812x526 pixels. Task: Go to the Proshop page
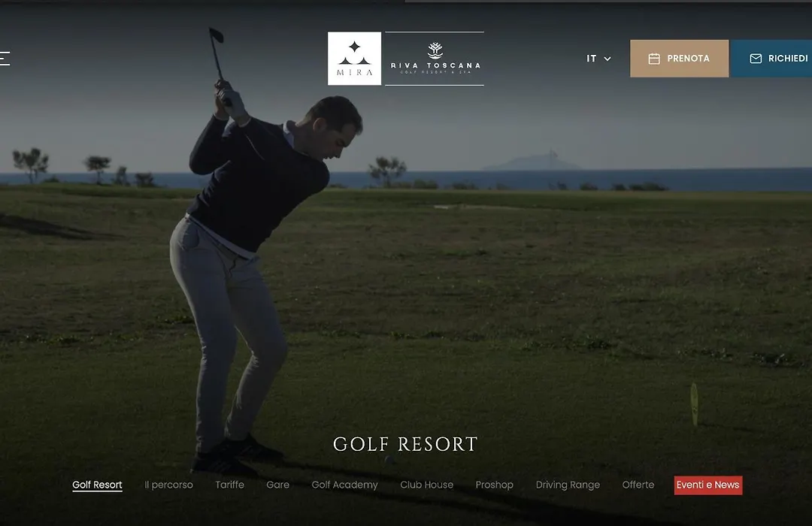tap(495, 485)
